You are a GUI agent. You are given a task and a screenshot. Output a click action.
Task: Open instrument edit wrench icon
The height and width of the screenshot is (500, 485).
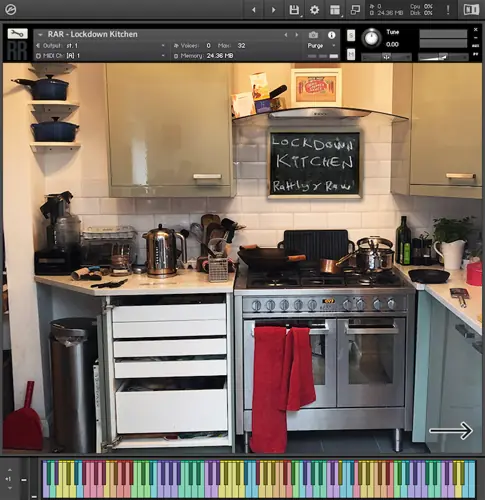tap(17, 33)
